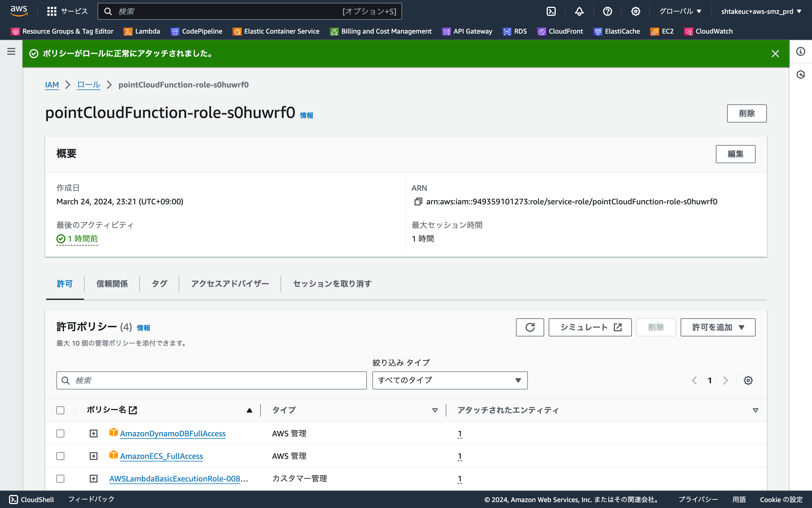The height and width of the screenshot is (508, 812).
Task: Open the help question mark icon
Action: click(x=607, y=11)
